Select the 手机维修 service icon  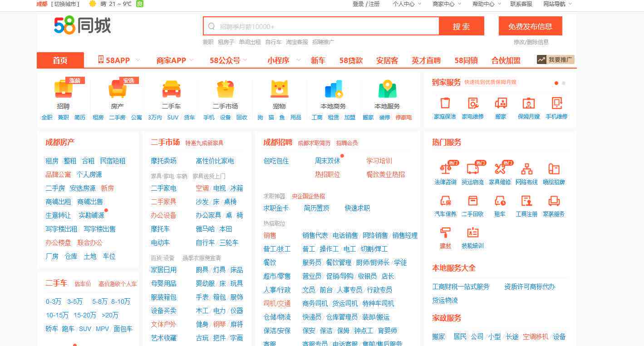[557, 103]
